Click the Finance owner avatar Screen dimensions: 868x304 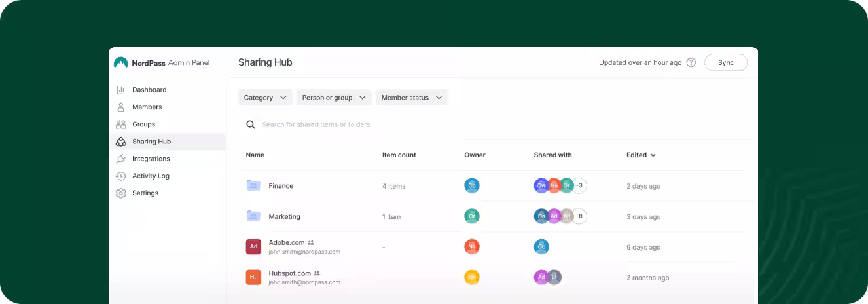coord(471,186)
